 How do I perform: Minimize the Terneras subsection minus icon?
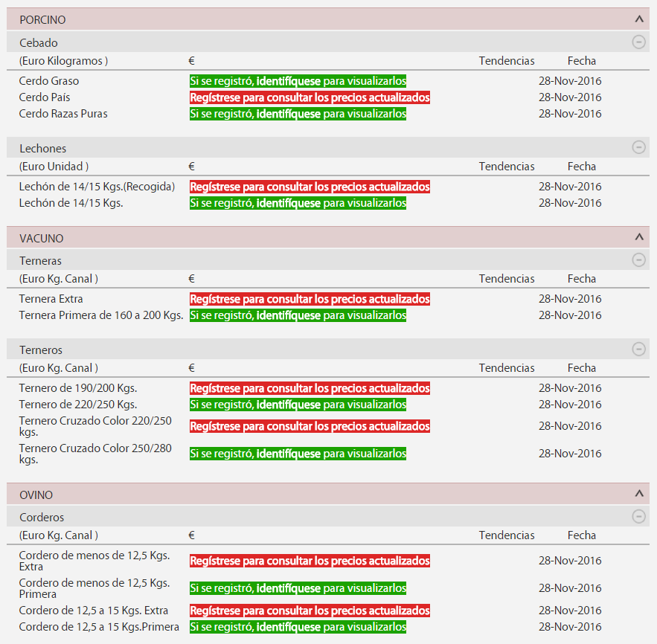638,260
